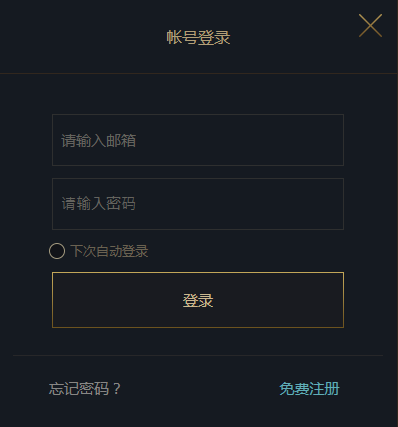Select the email address input box
This screenshot has height=427, width=398.
[198, 140]
